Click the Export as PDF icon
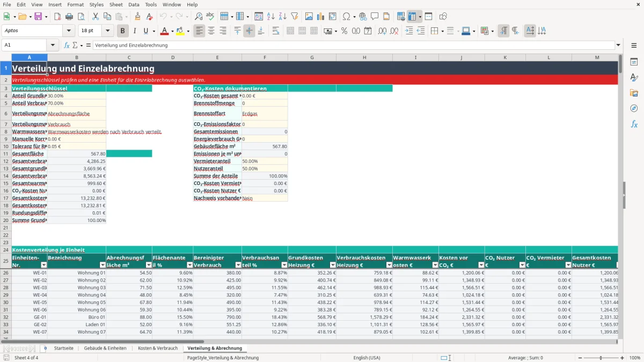Screen dimensions: 644x362 [x=57, y=17]
